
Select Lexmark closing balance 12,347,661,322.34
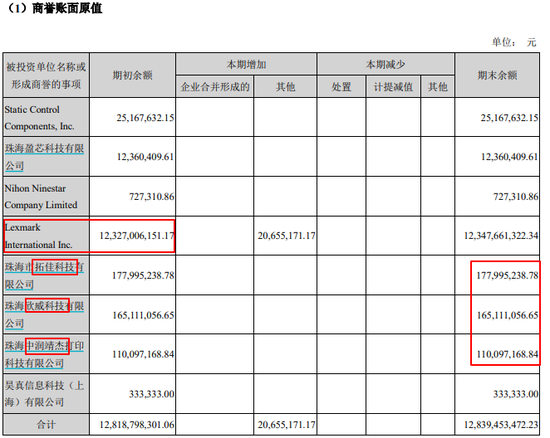click(501, 236)
